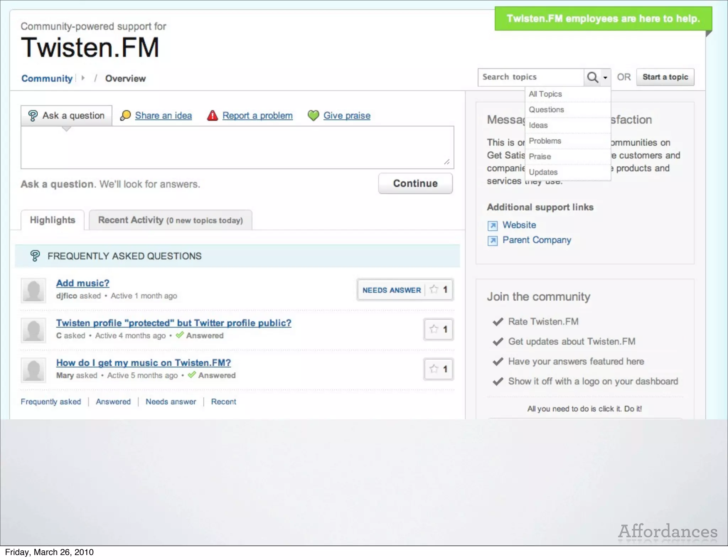
Task: Click the search magnifying glass icon
Action: (592, 77)
